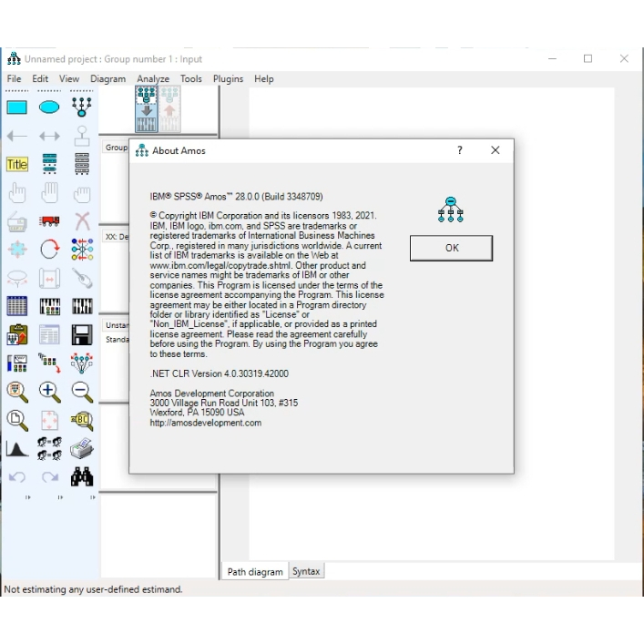Click OK in the About Amos dialog

click(452, 248)
